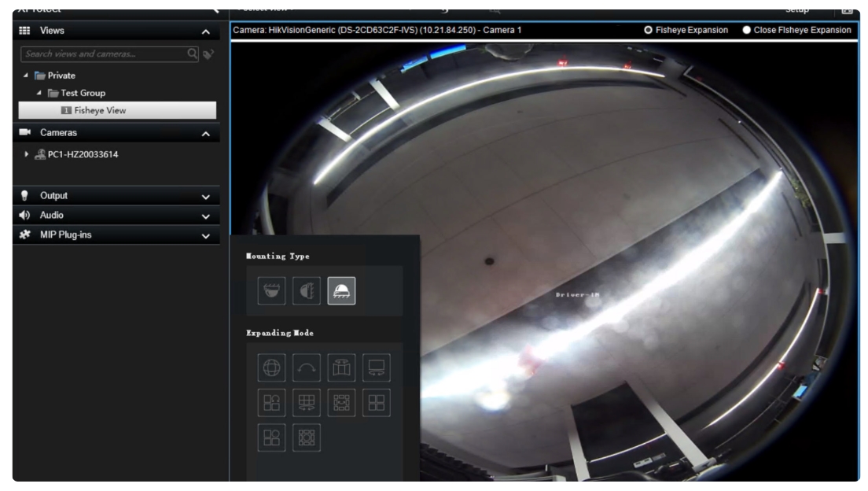Click the MIP Plug-ins header label
Viewport: 868px width, 491px height.
(65, 234)
